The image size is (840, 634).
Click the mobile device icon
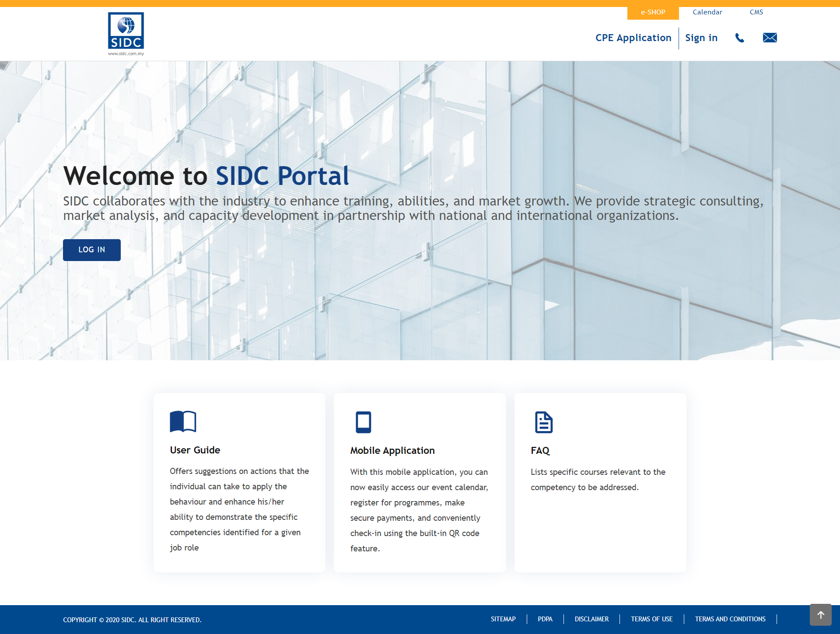(363, 422)
